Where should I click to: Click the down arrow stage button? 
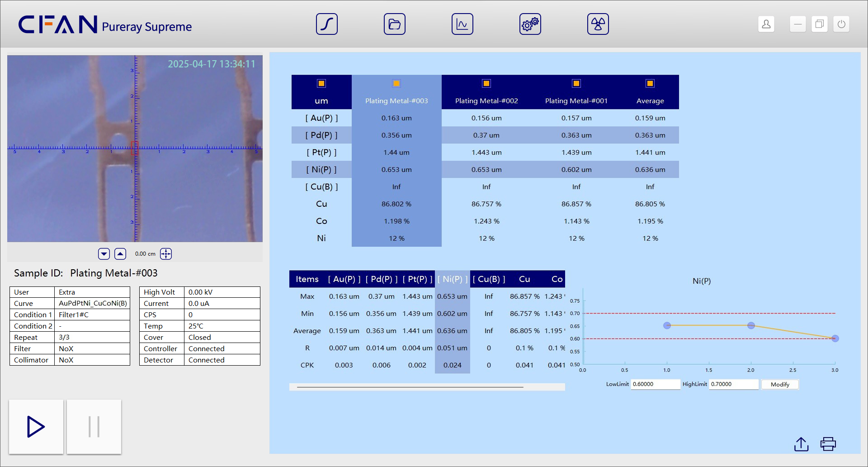(104, 254)
